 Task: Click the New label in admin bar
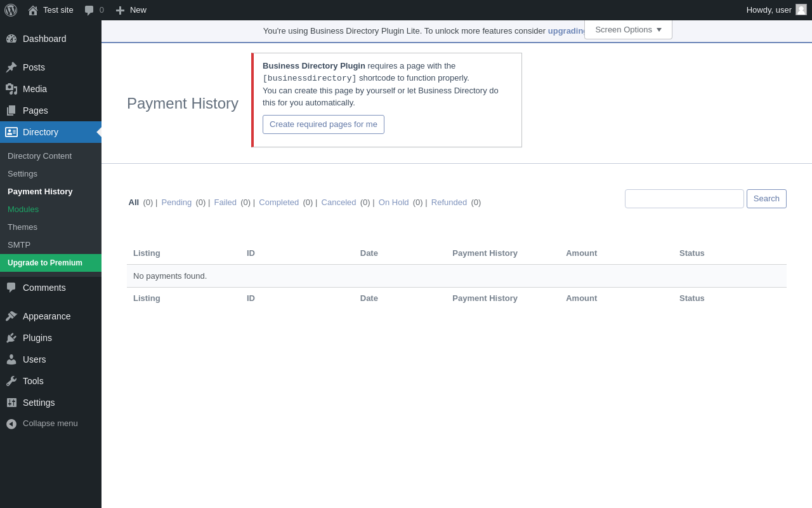[x=138, y=10]
